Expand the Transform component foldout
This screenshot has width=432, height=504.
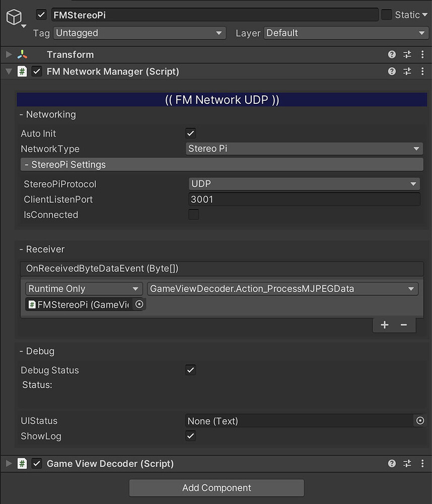click(9, 54)
